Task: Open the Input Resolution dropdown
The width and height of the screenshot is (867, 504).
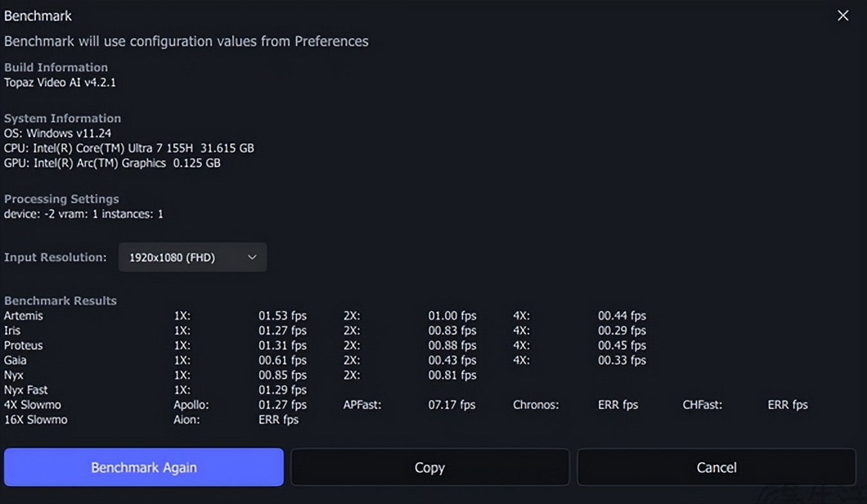Action: click(192, 257)
